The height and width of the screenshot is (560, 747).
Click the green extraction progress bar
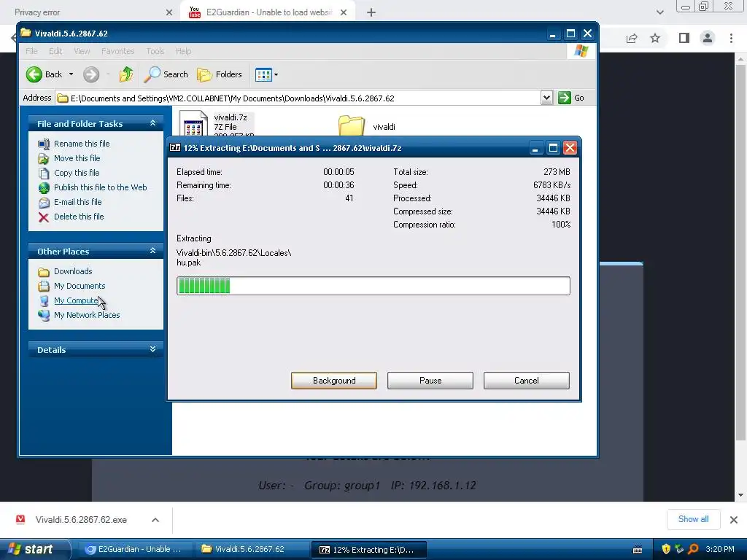373,286
